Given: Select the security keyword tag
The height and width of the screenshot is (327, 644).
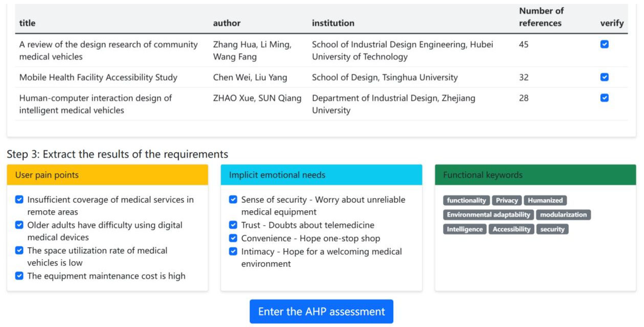Looking at the screenshot, I should pos(552,229).
